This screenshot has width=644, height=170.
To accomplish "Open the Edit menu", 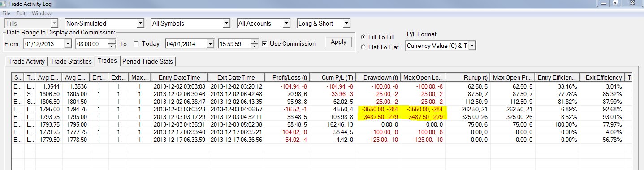I will pyautogui.click(x=21, y=13).
